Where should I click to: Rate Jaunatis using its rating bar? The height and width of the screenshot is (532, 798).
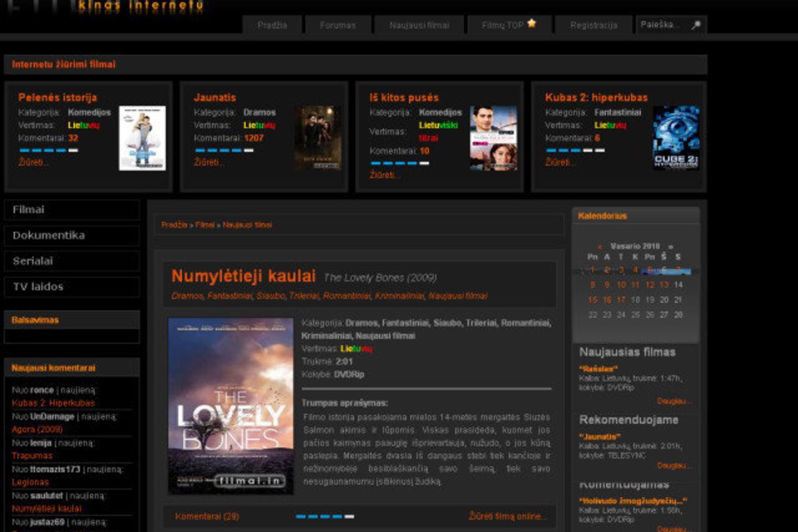click(224, 150)
